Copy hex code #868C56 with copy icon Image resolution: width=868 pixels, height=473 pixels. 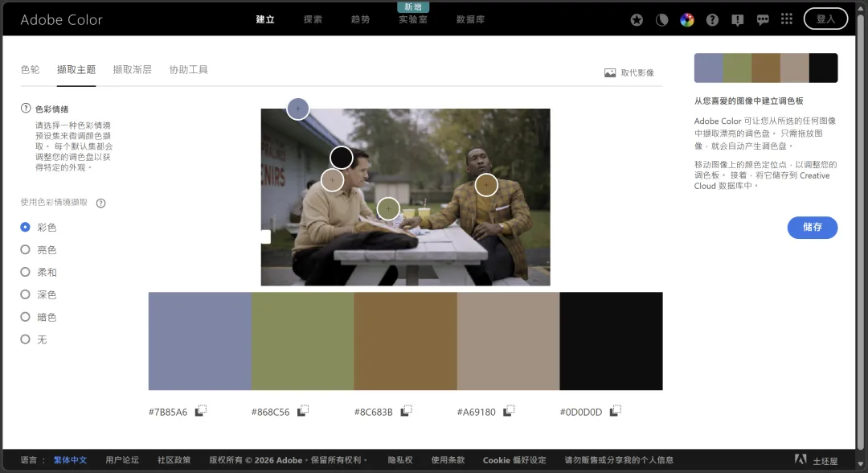pyautogui.click(x=303, y=410)
